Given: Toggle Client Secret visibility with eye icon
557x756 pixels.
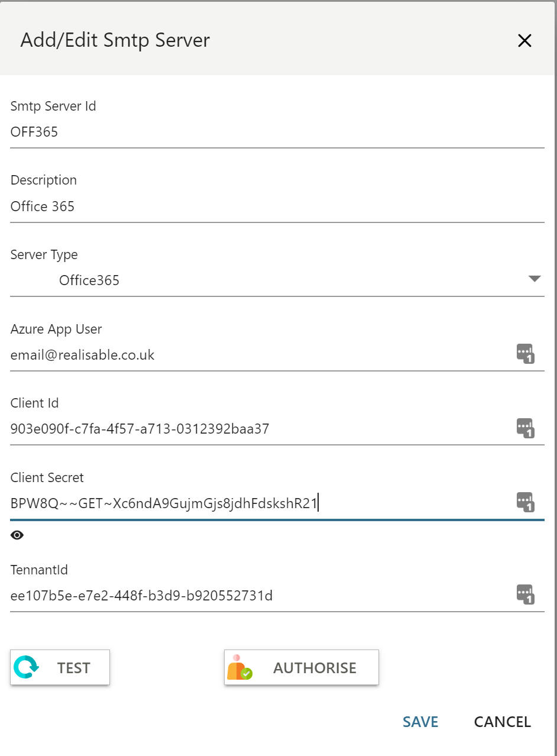Looking at the screenshot, I should (18, 535).
